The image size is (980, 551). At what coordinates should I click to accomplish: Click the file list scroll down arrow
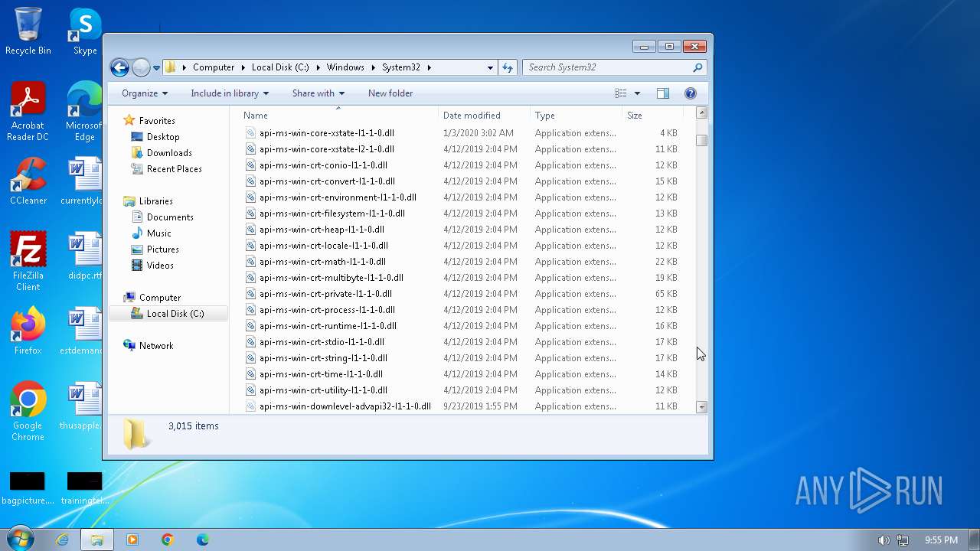(x=701, y=407)
